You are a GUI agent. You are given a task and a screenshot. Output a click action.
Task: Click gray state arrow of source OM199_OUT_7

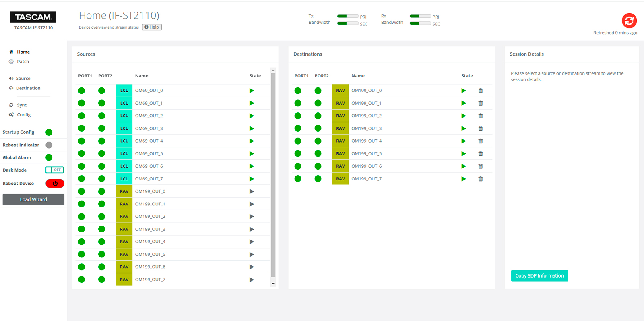[x=252, y=280]
